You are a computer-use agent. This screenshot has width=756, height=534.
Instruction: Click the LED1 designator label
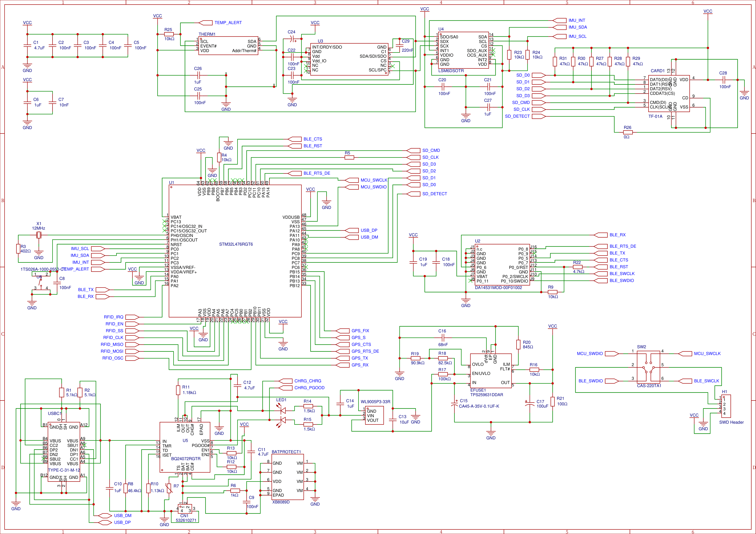[x=281, y=400]
